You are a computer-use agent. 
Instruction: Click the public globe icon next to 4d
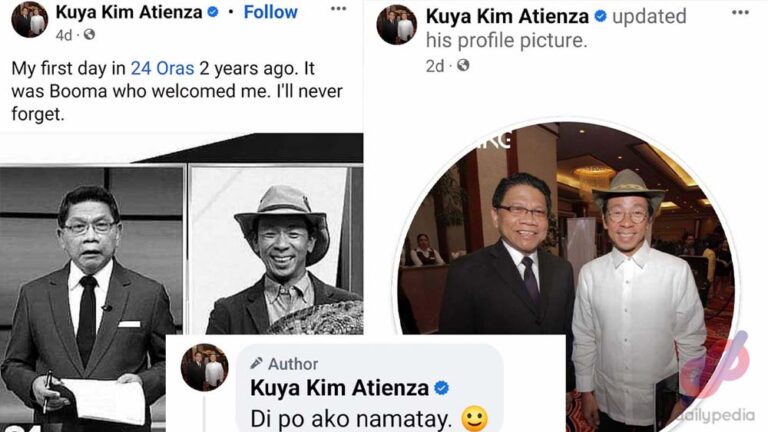pos(89,35)
